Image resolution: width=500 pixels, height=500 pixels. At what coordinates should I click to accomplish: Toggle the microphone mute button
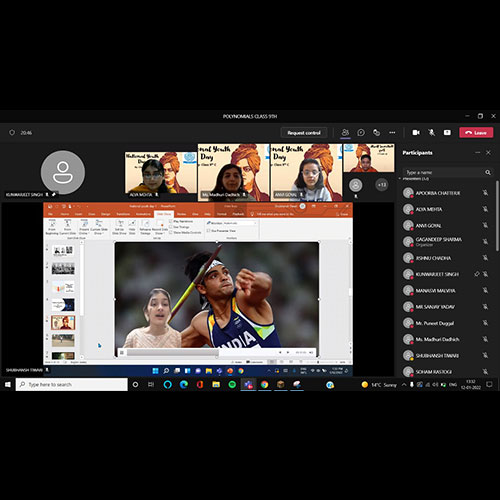tap(432, 133)
